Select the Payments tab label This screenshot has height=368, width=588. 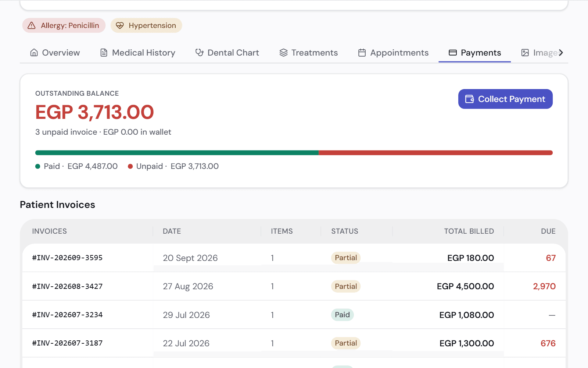click(481, 53)
